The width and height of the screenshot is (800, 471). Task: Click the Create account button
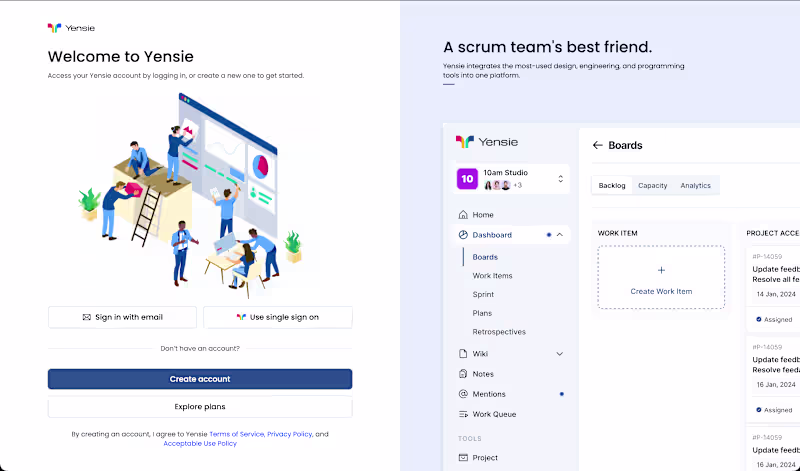(x=200, y=379)
